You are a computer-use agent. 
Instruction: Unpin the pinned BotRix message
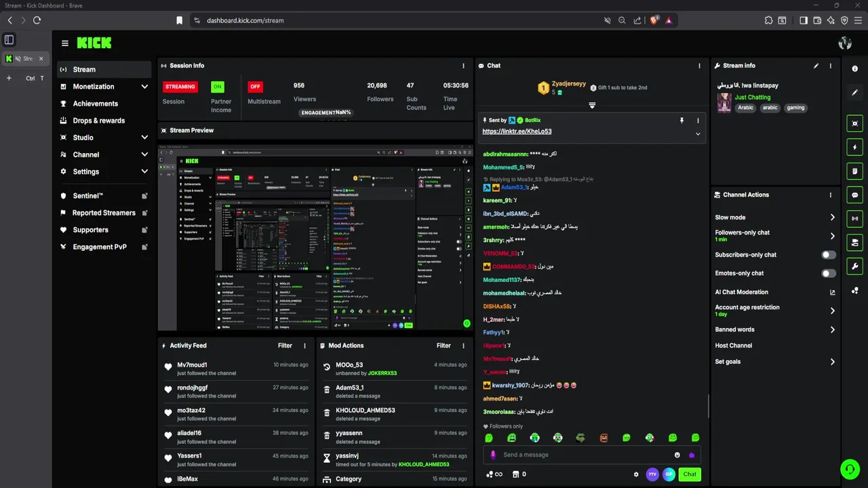coord(682,121)
